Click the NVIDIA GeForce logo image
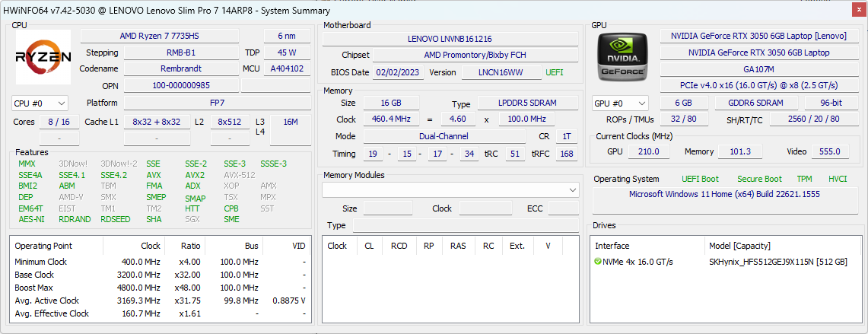868x334 pixels. pyautogui.click(x=623, y=58)
